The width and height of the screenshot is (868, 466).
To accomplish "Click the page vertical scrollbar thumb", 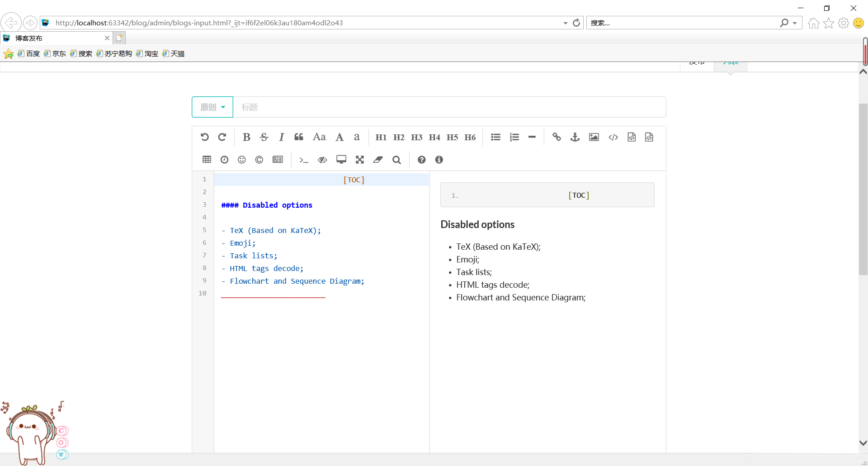I will [863, 189].
